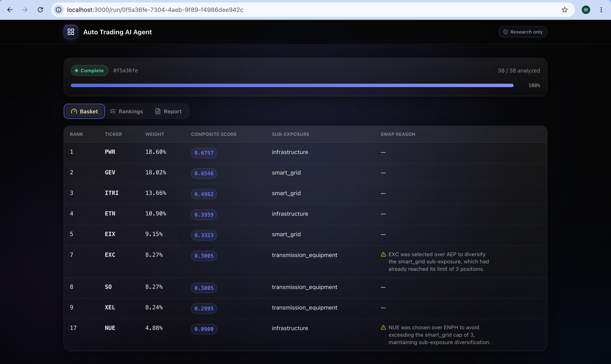Click the NUE swap reason text

[440, 335]
